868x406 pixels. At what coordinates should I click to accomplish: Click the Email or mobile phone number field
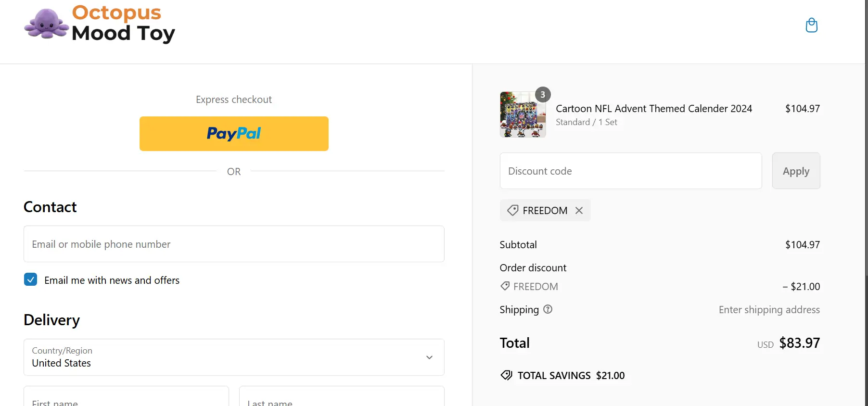(234, 244)
